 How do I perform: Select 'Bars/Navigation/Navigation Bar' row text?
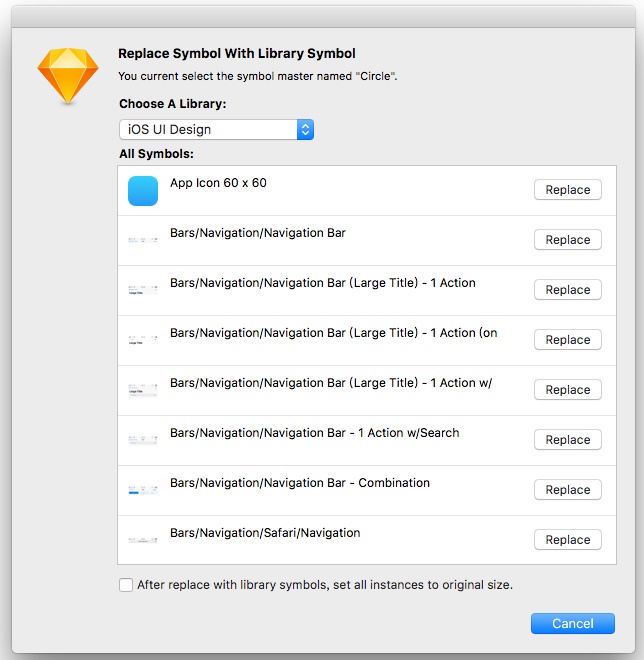tap(258, 233)
